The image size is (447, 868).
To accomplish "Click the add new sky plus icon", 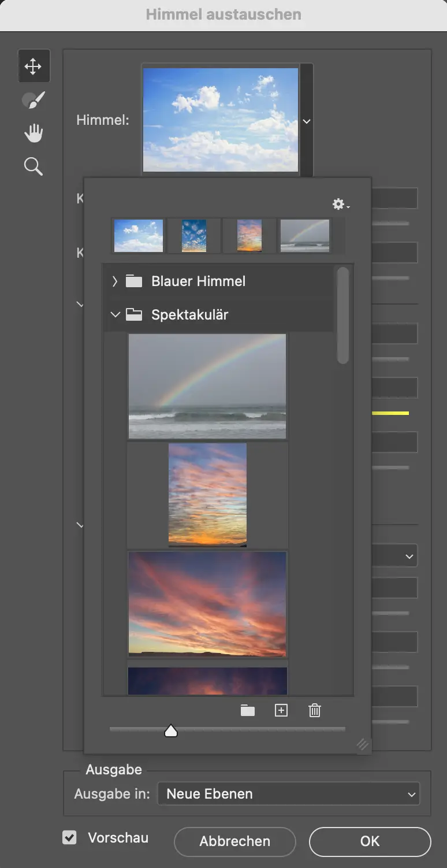I will click(x=281, y=711).
